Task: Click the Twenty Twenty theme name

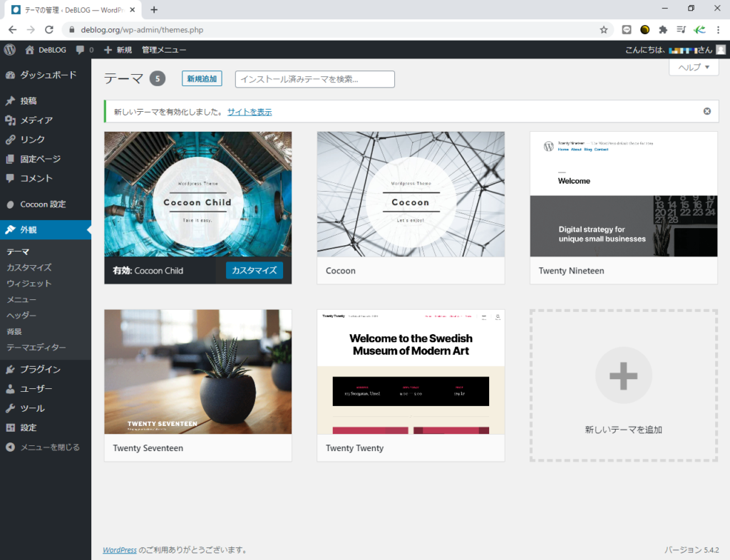Action: coord(355,448)
